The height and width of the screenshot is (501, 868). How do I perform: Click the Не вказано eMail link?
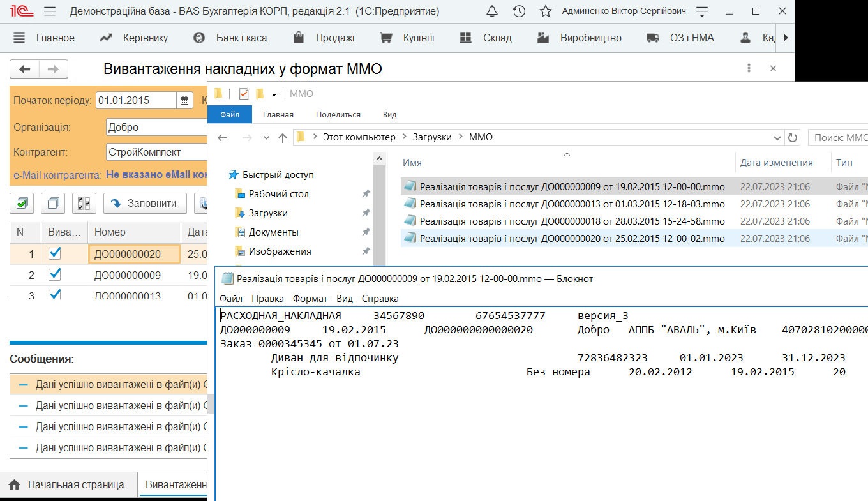[157, 174]
